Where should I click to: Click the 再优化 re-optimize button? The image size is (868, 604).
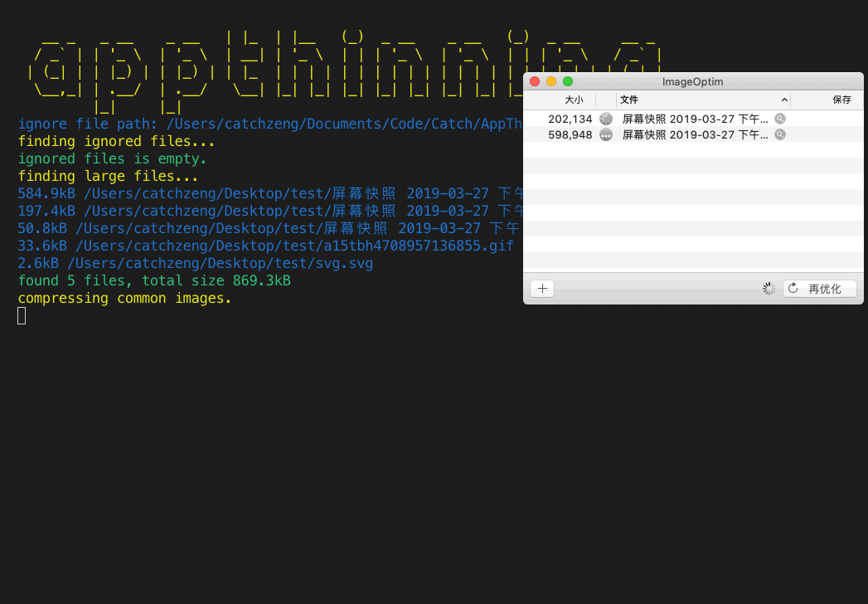[819, 288]
